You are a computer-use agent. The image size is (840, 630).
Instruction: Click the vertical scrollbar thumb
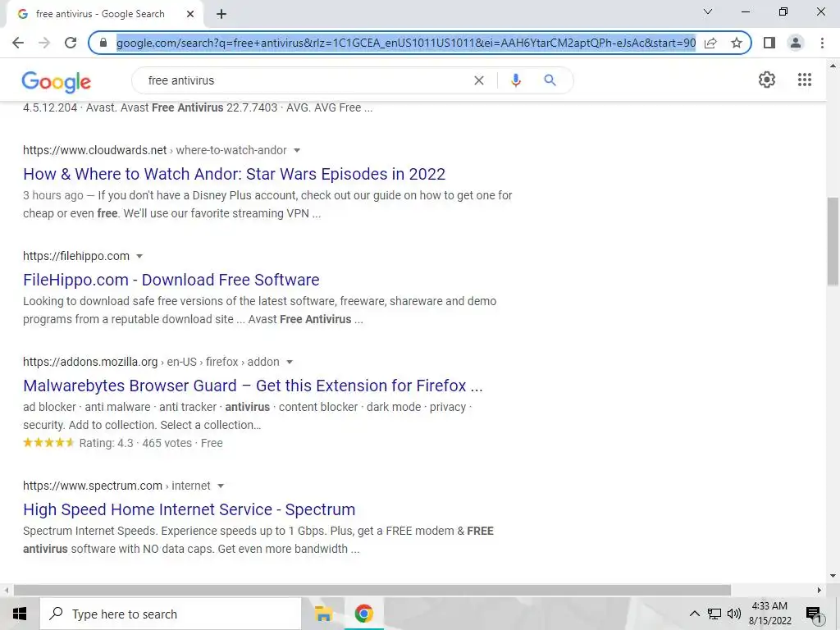833,242
